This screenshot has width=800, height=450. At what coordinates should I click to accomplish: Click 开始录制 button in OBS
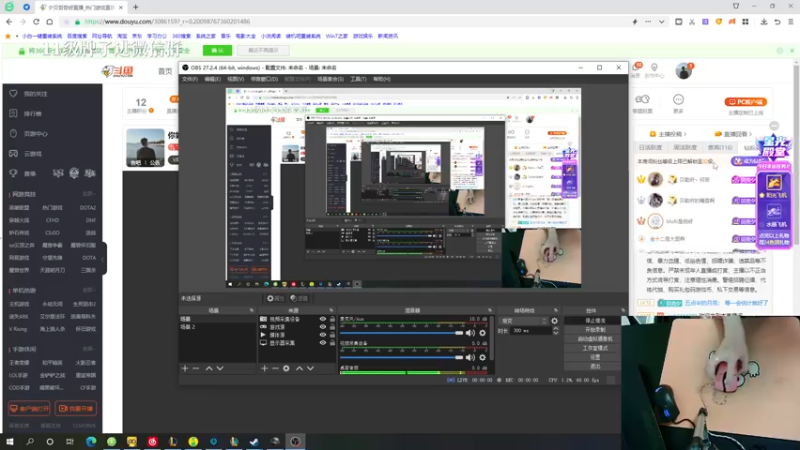(595, 330)
